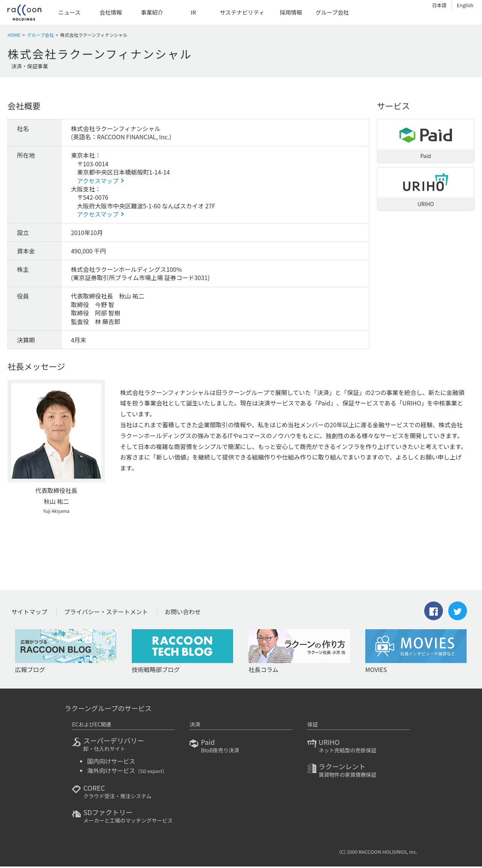Viewport: 482px width, 868px height.
Task: Open Osaka branch アクセスマップ link
Action: [x=100, y=214]
